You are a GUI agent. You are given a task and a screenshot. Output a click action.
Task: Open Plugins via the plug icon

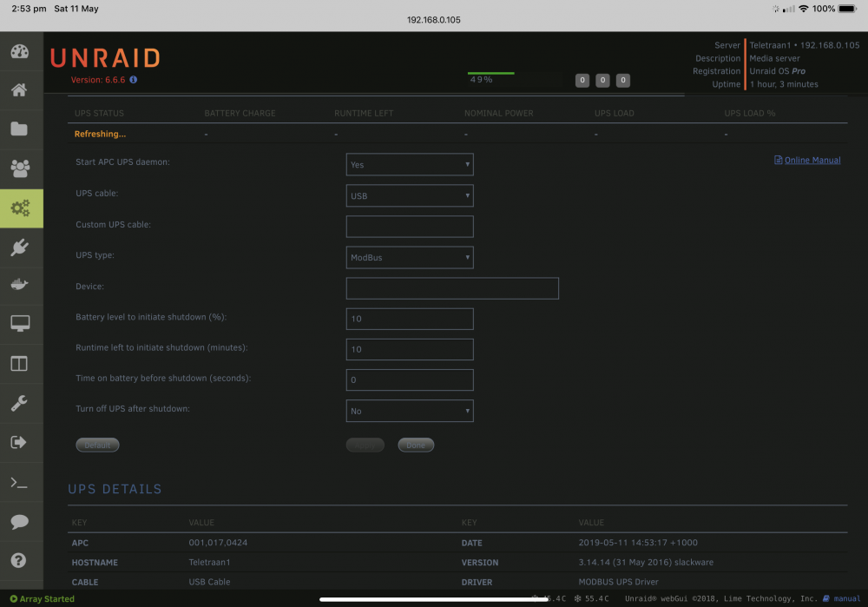19,247
